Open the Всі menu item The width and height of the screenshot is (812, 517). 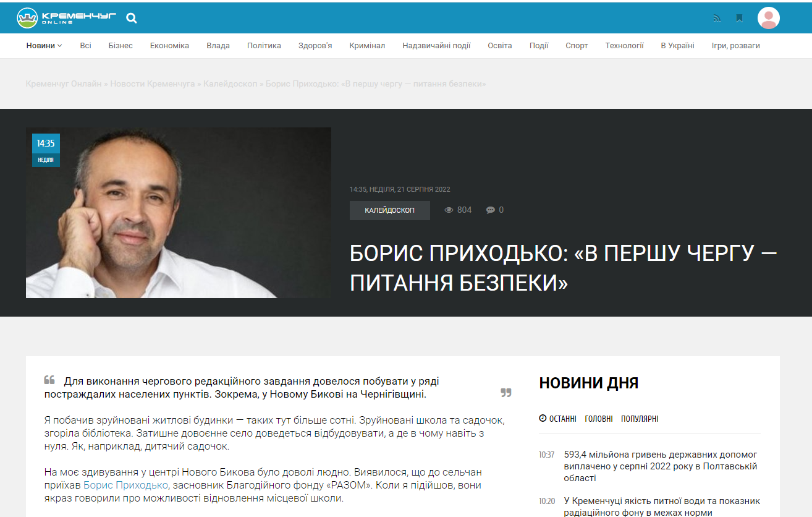85,46
